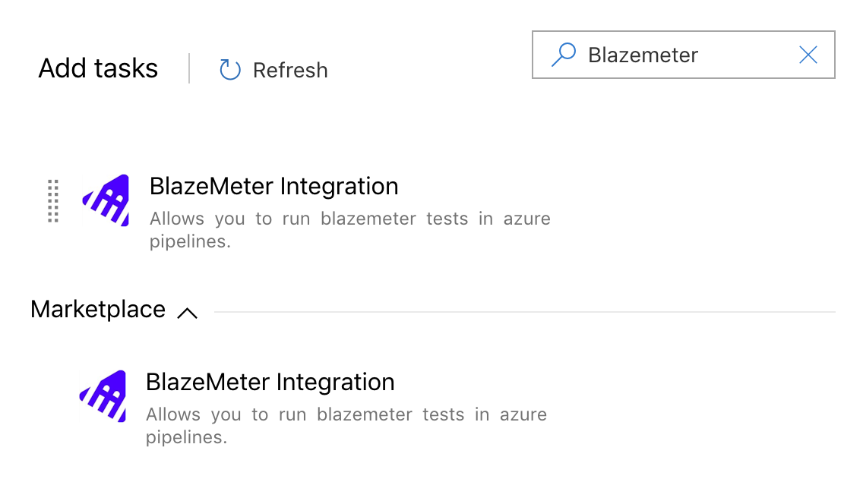Click the dotted drag handle beside first BlazeMeter task
863x504 pixels.
pyautogui.click(x=53, y=200)
